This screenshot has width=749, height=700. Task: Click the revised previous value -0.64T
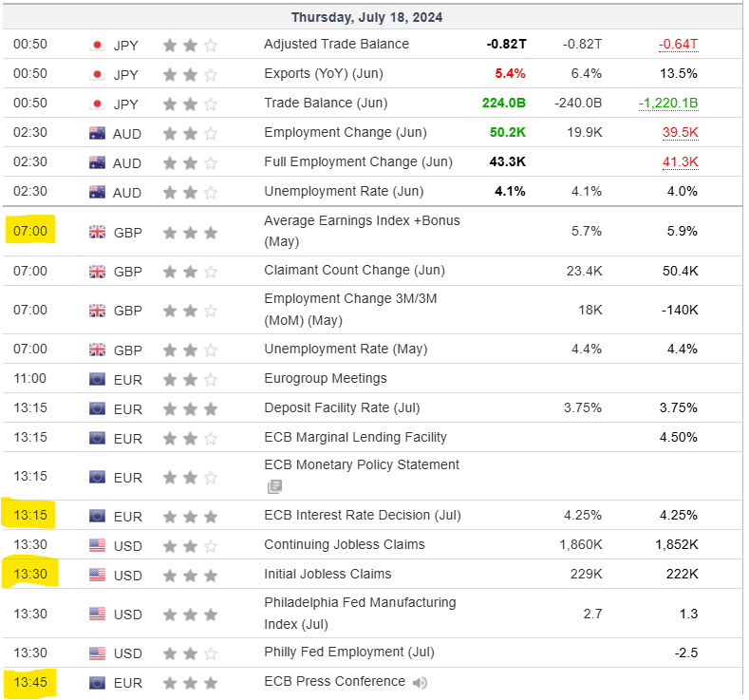[x=678, y=44]
